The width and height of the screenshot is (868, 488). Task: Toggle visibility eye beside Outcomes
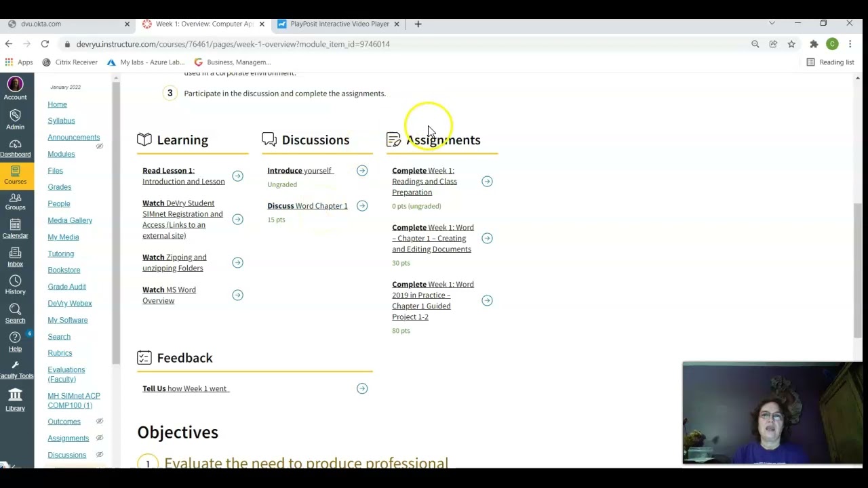click(x=100, y=422)
